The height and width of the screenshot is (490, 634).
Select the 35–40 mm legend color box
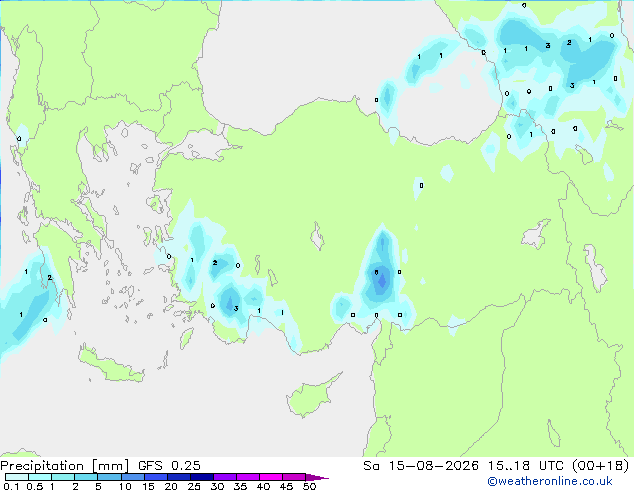click(247, 477)
